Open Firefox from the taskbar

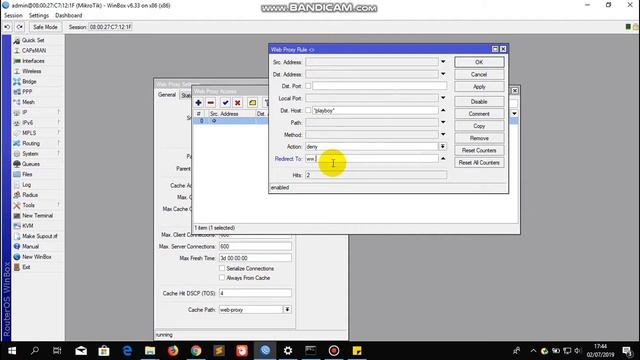(x=173, y=351)
